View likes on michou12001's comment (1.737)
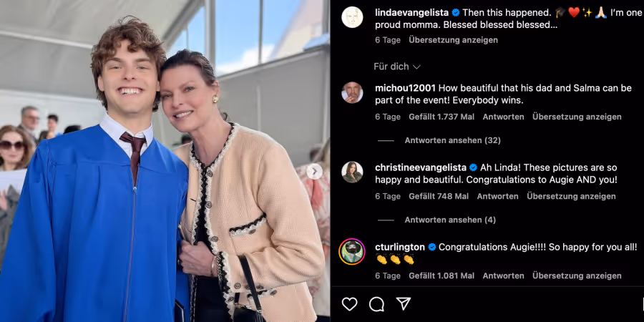Screen dimensions: 644x322 441,117
